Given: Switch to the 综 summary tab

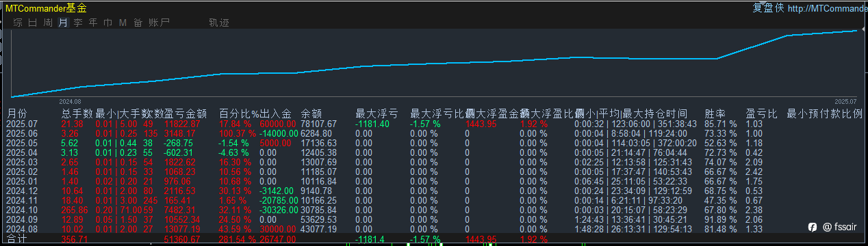Looking at the screenshot, I should pyautogui.click(x=18, y=23).
